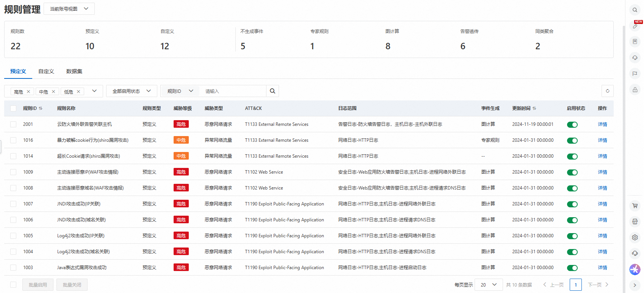Expand the right sidebar with the chevron

pos(635,285)
